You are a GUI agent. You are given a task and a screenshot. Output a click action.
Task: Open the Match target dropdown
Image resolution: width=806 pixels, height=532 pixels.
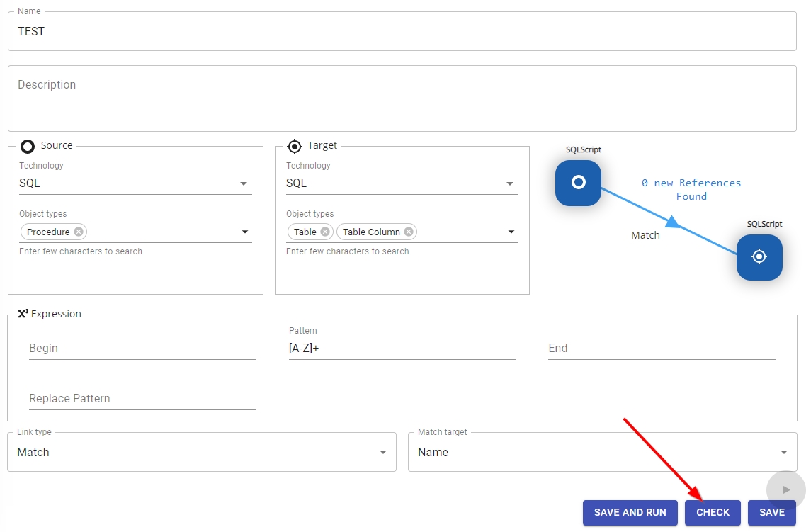tap(783, 452)
